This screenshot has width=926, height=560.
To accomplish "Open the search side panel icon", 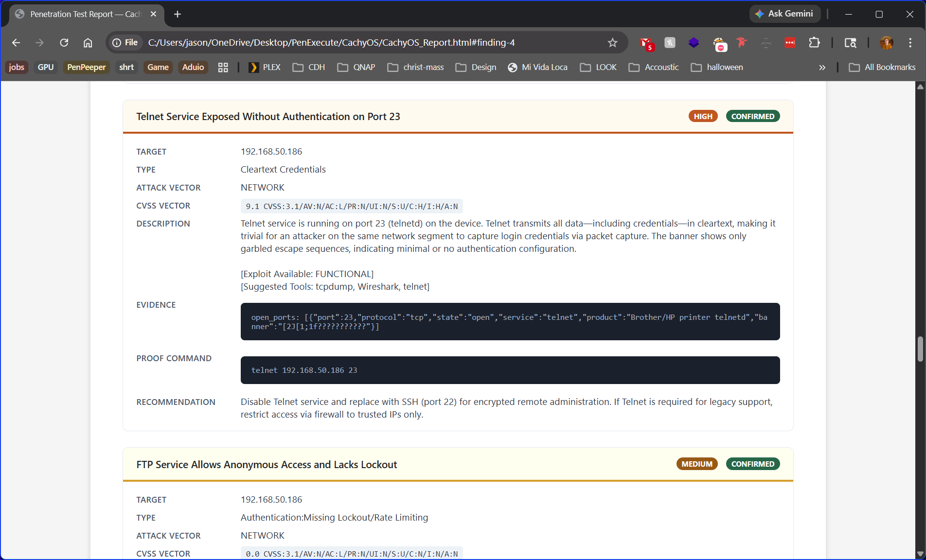I will [x=850, y=43].
